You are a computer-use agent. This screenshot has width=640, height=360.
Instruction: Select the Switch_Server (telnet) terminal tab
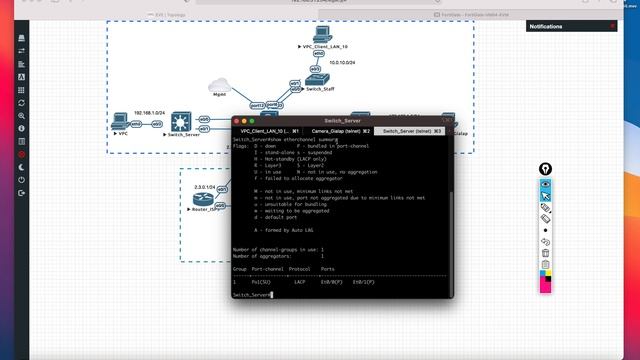pyautogui.click(x=410, y=131)
